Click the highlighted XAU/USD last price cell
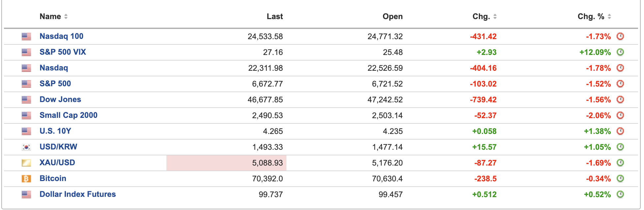The height and width of the screenshot is (210, 644). click(x=226, y=163)
